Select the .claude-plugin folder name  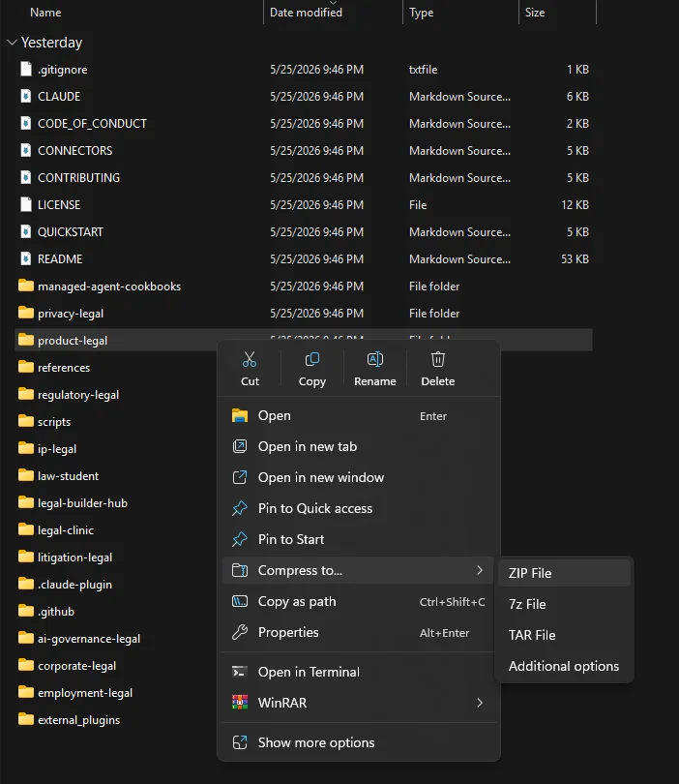[74, 585]
